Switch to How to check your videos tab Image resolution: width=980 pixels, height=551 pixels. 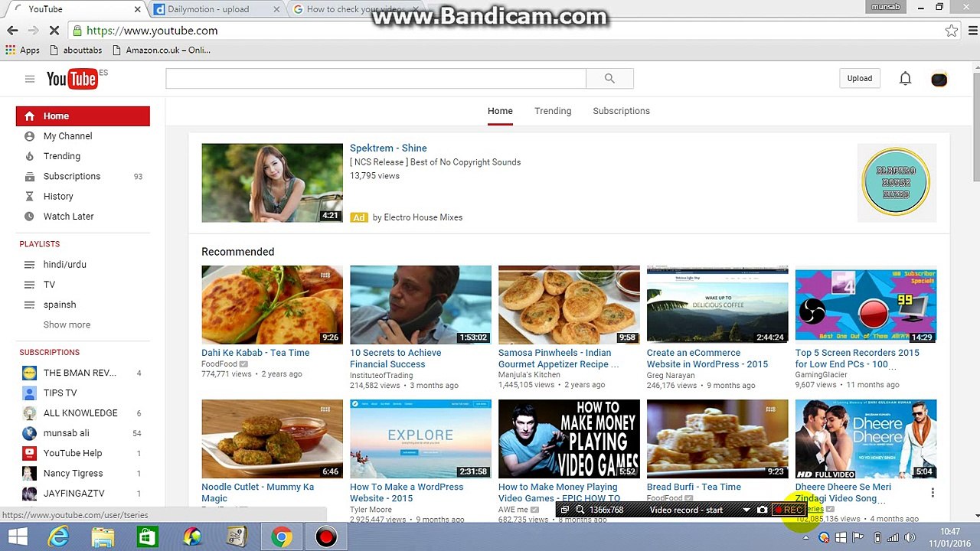[x=356, y=9]
